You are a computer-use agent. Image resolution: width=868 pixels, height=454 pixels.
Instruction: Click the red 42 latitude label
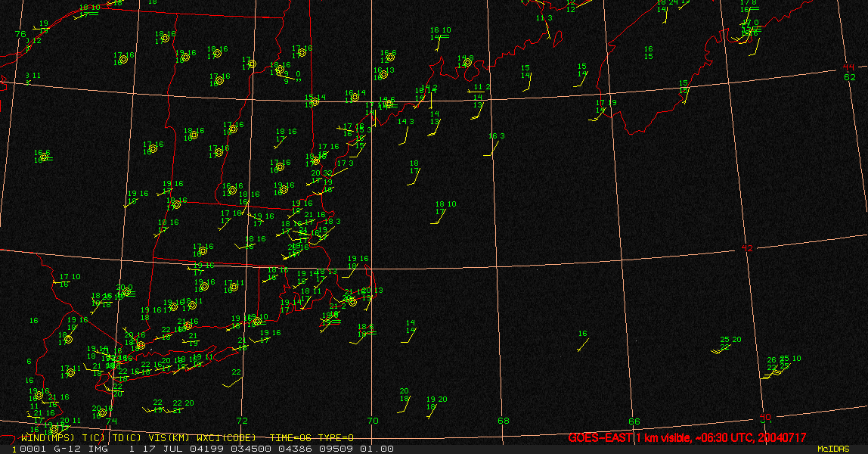[747, 248]
